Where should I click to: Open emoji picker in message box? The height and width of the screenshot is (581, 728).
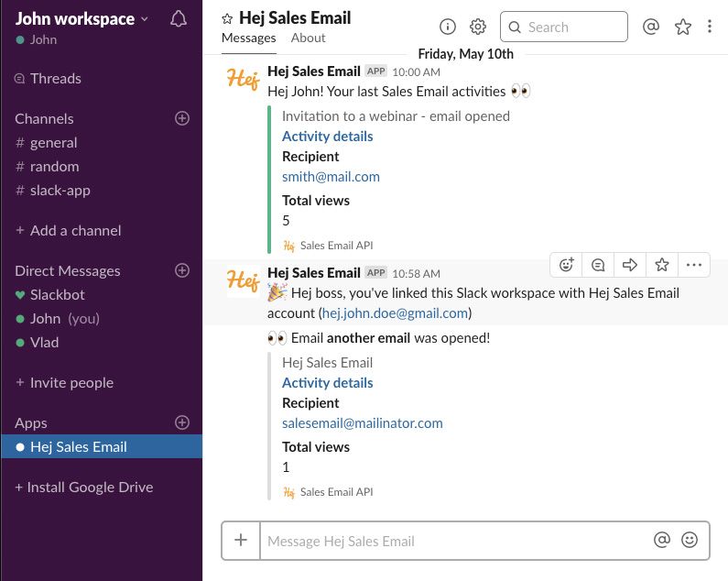click(690, 541)
